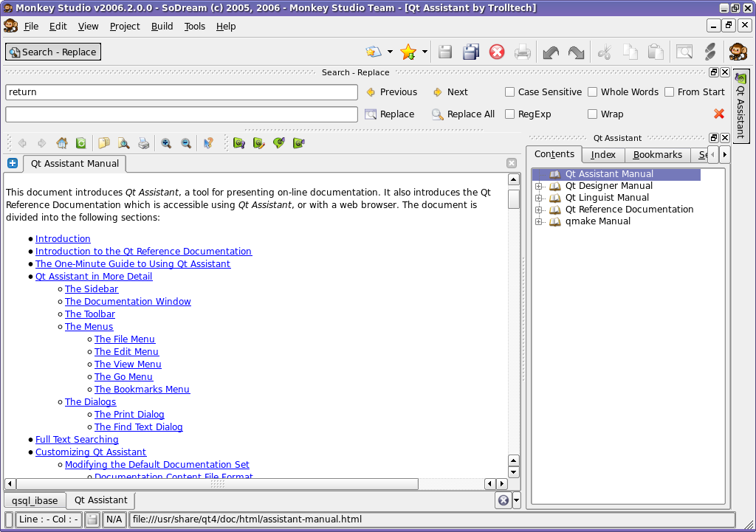This screenshot has width=756, height=532.
Task: Click the Save All floppies icon
Action: click(471, 52)
